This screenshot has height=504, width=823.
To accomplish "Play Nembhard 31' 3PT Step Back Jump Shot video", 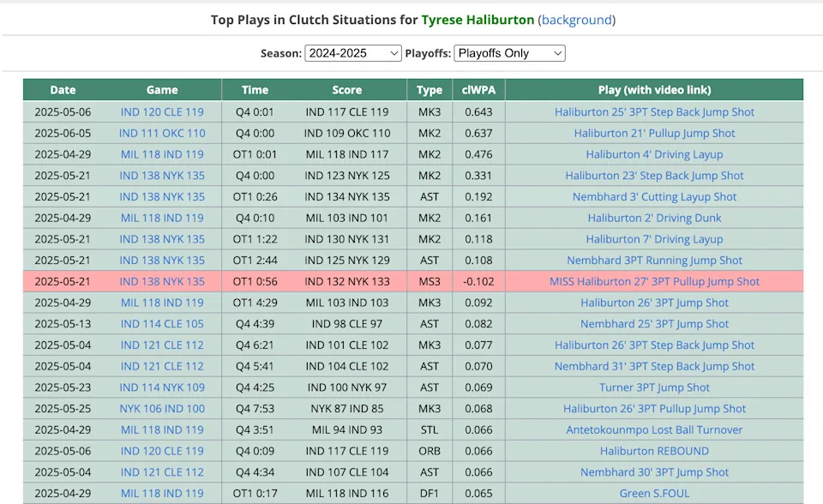I will point(654,367).
